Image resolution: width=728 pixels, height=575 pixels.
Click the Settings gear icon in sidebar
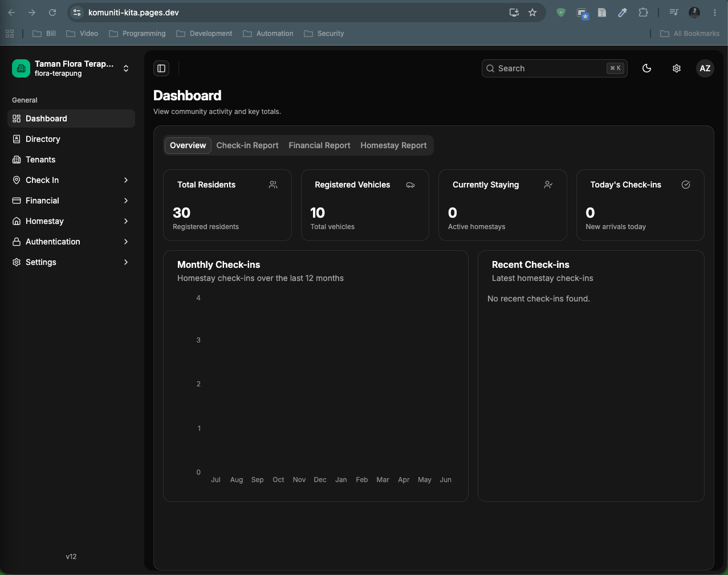click(17, 262)
